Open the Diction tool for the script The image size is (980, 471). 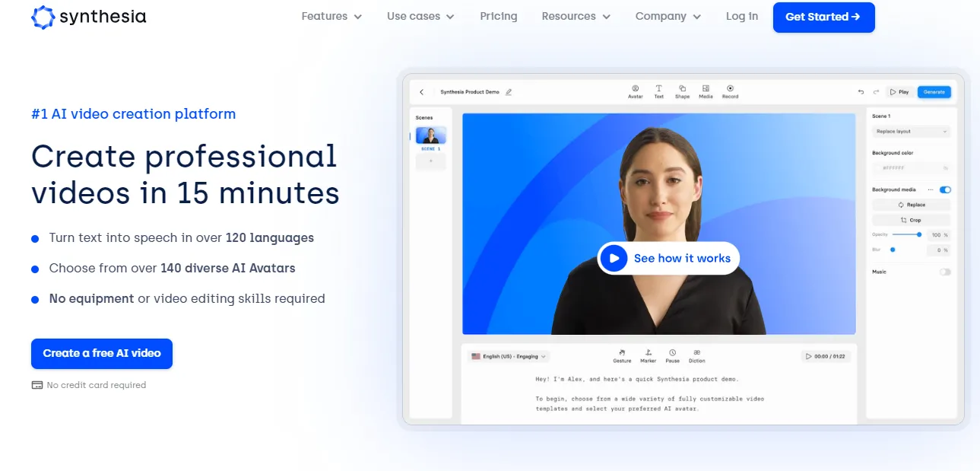(x=696, y=356)
